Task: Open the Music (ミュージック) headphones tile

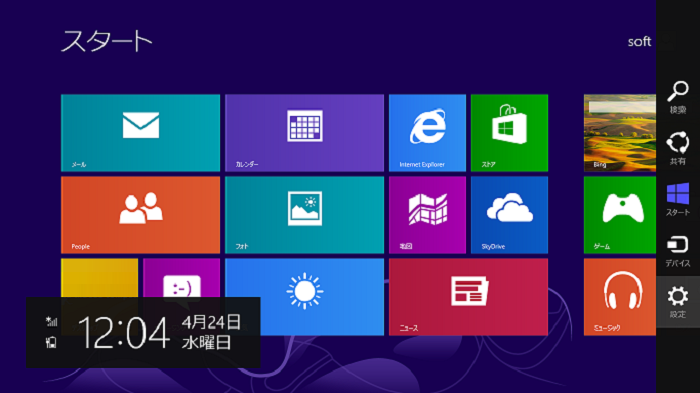Action: coord(620,297)
